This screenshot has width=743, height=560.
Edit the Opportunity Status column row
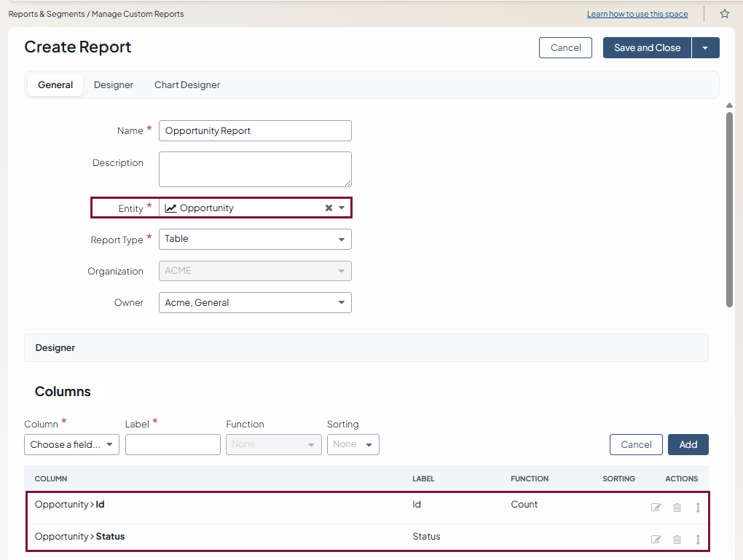coord(656,540)
